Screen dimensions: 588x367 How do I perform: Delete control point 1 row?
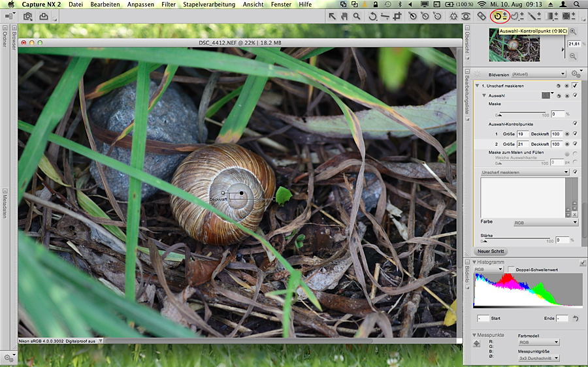(x=567, y=134)
